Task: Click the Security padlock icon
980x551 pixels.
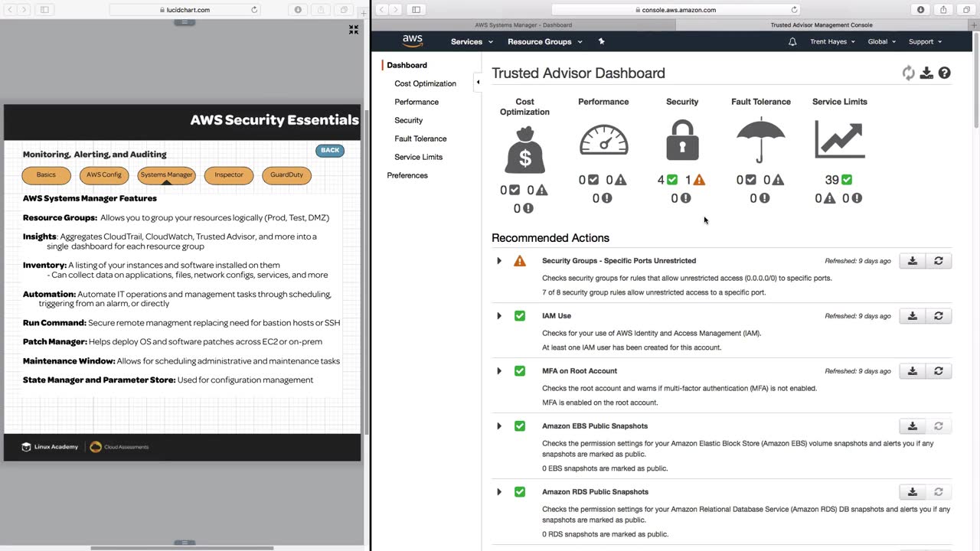Action: coord(682,140)
